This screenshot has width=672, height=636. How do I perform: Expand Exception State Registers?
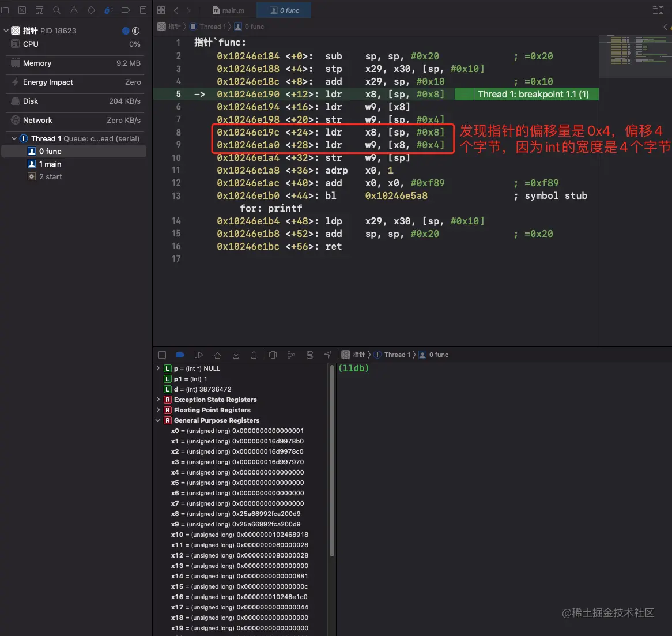(158, 399)
